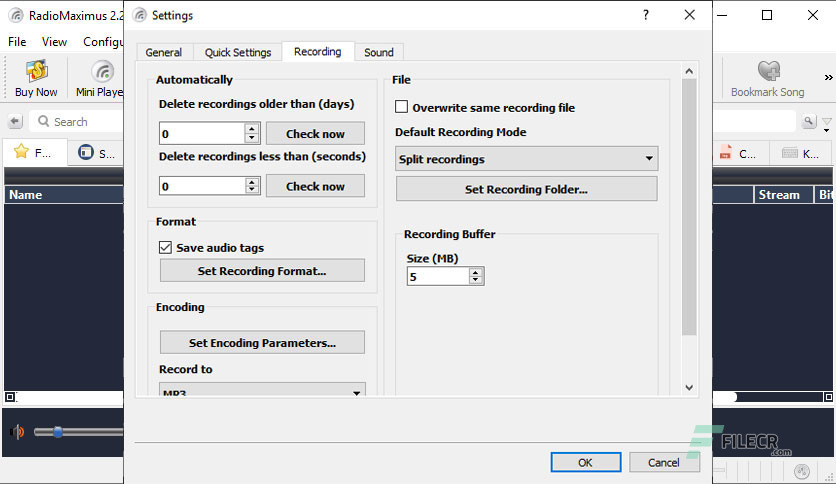The image size is (836, 484).
Task: Increase the seconds spinner value
Action: [252, 181]
